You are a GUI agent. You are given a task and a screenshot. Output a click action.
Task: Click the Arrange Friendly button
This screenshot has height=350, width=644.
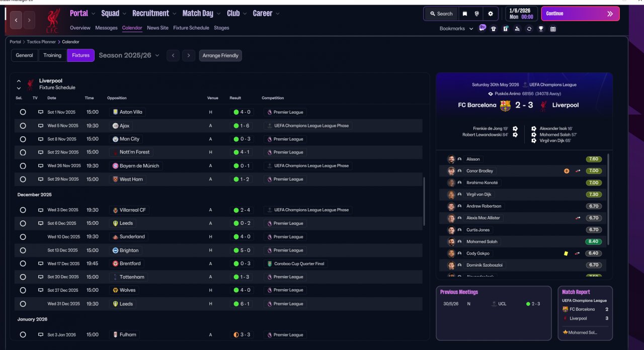(220, 55)
